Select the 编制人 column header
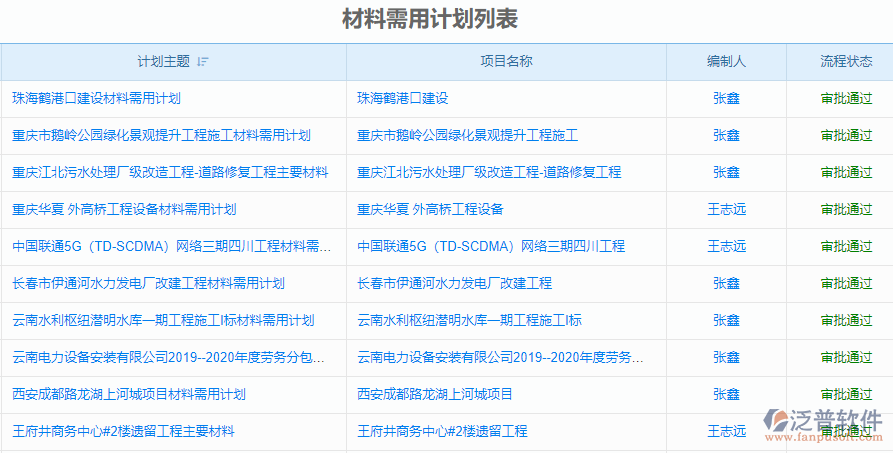Image resolution: width=893 pixels, height=453 pixels. [726, 61]
